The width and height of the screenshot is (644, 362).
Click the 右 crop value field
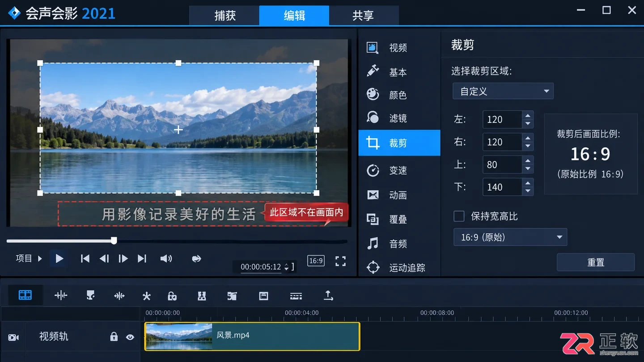503,142
